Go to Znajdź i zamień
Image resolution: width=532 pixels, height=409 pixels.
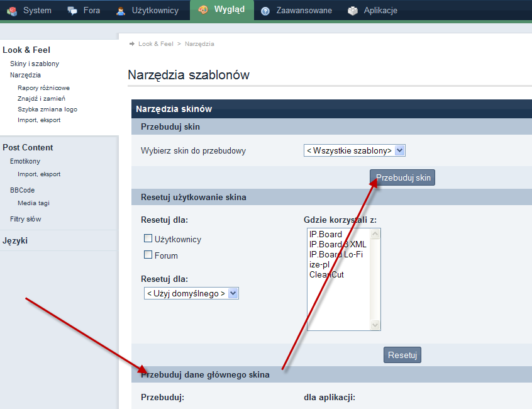coord(42,98)
